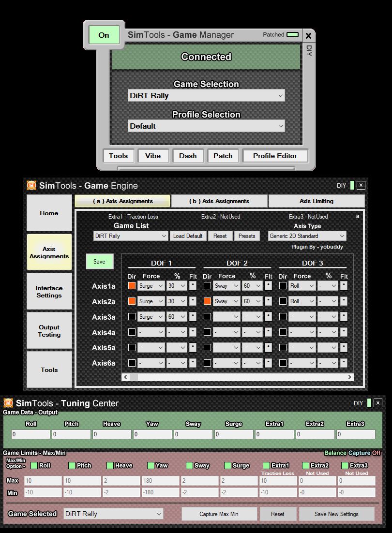Open Axis2a DOF 2 Force dropdown showing Sway
Screen dimensions: 392x533
click(226, 301)
